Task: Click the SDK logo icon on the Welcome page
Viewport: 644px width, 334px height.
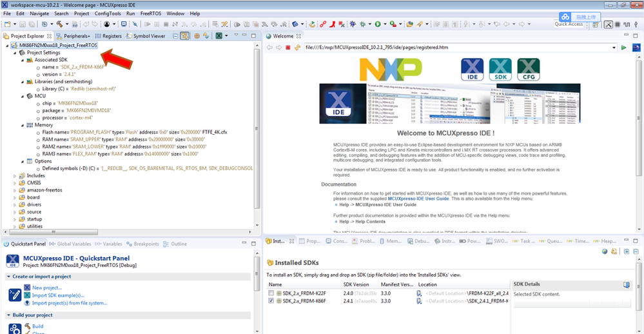Action: tap(501, 70)
